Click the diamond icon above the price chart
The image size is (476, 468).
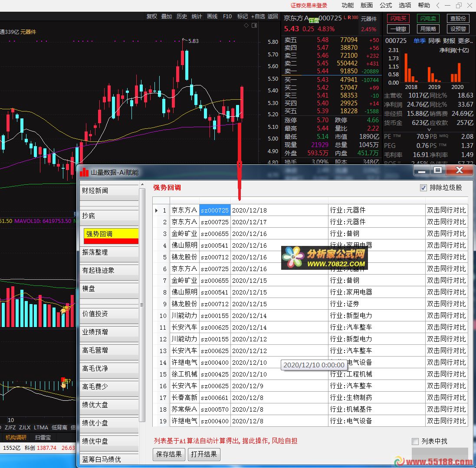point(246,26)
